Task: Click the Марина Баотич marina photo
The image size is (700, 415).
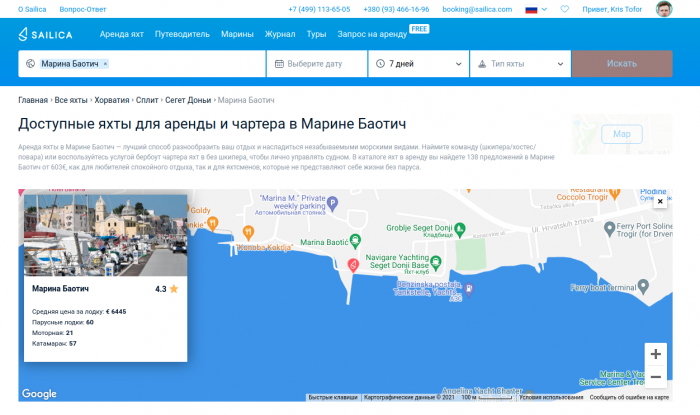Action: pos(105,235)
